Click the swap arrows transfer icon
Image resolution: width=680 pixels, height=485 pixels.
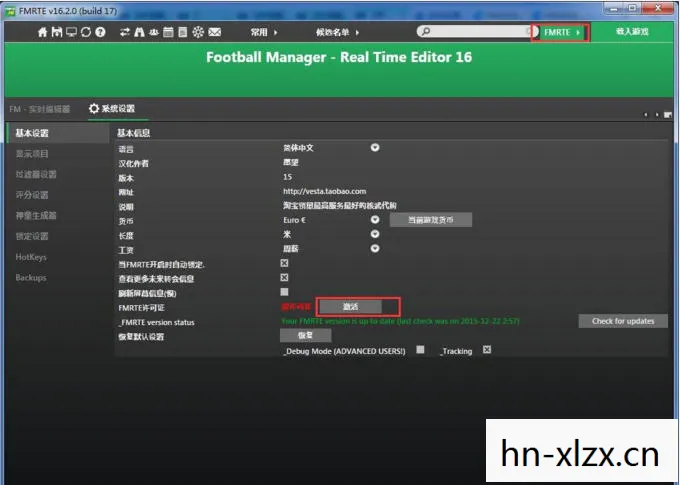(x=125, y=32)
